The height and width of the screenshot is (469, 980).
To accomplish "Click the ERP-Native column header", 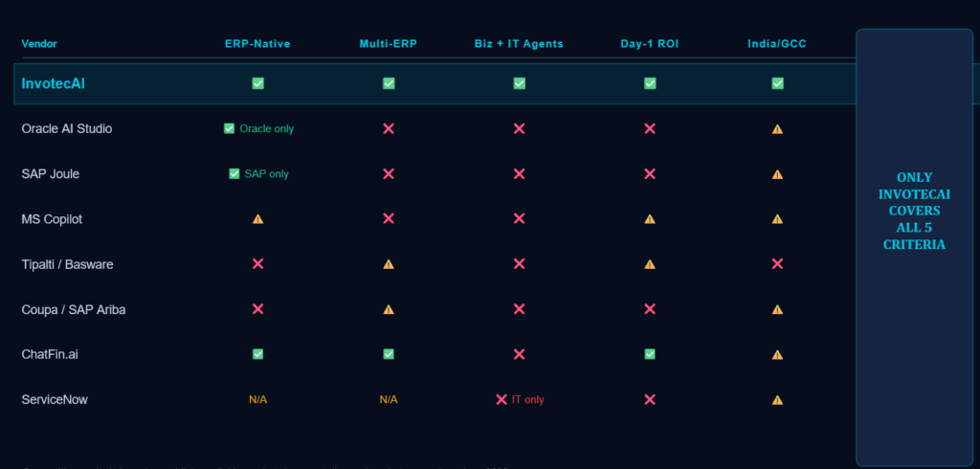I will point(257,44).
